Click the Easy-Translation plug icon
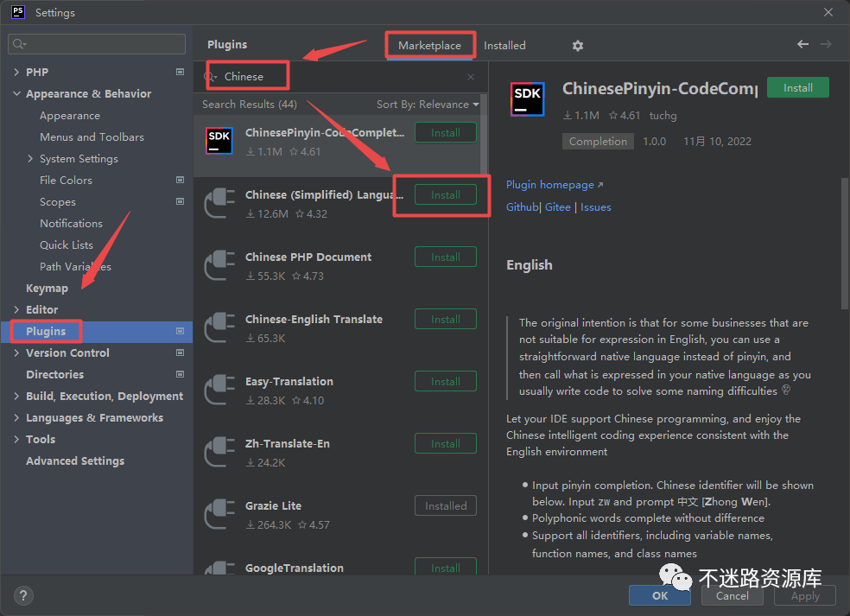Image resolution: width=850 pixels, height=616 pixels. 219,390
